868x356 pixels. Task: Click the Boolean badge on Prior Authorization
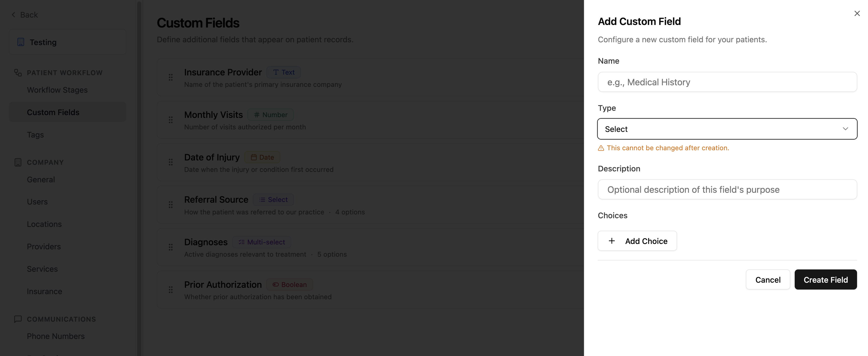click(x=290, y=284)
